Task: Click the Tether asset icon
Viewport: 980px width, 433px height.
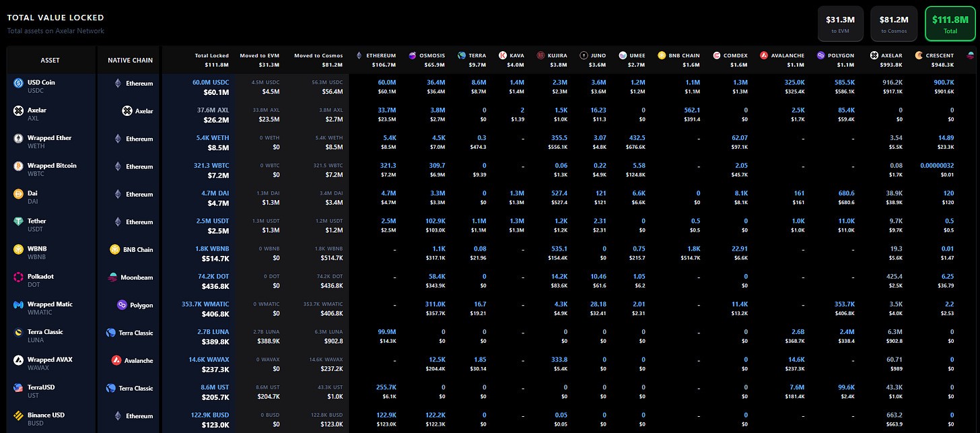Action: pos(18,222)
